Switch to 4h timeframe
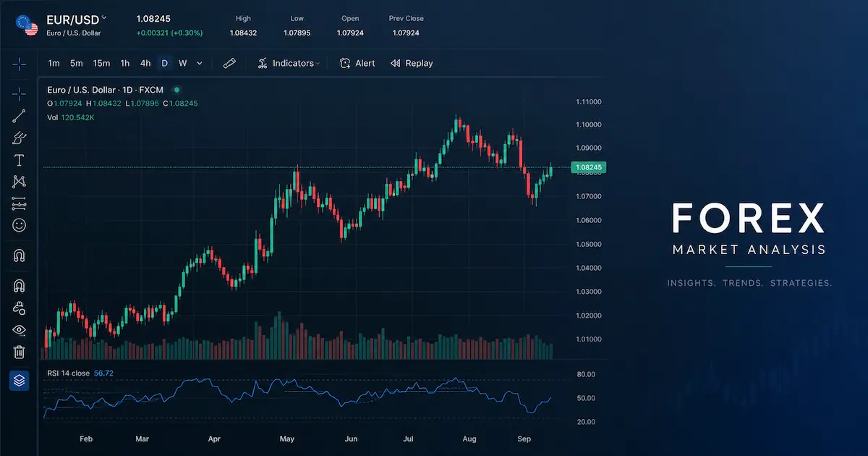The width and height of the screenshot is (868, 456). (x=145, y=64)
